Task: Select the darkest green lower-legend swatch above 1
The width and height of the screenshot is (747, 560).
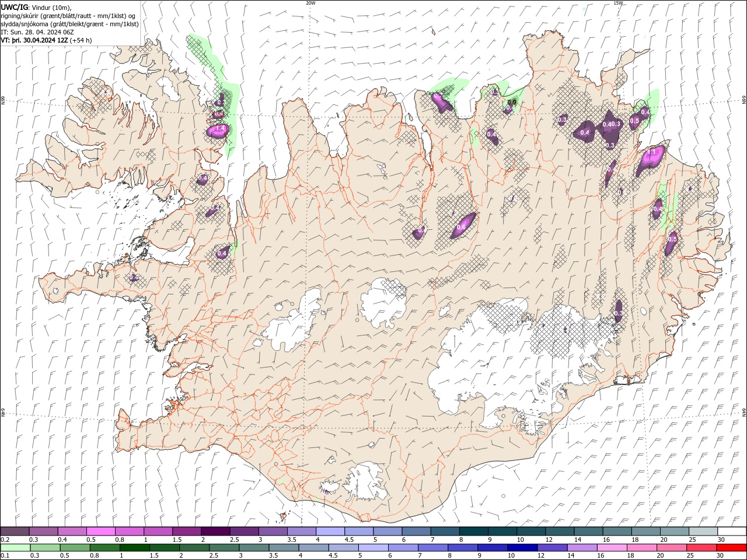Action: pos(135,547)
